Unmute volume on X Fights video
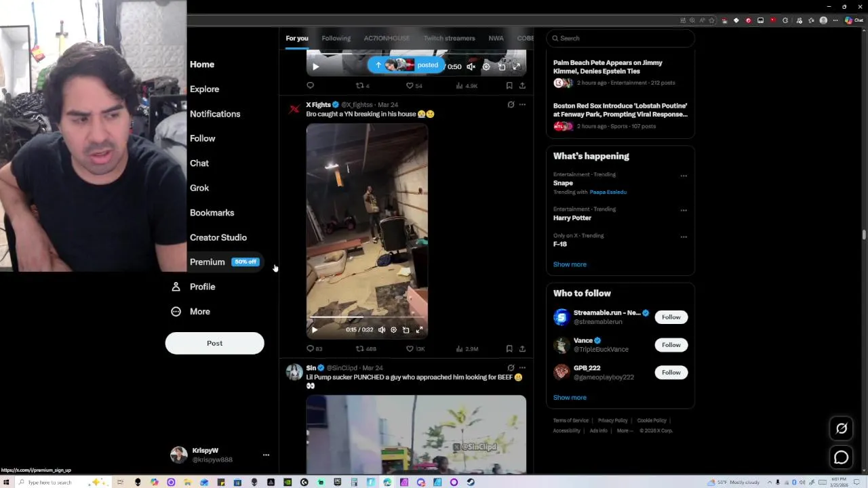The image size is (868, 488). tap(382, 330)
